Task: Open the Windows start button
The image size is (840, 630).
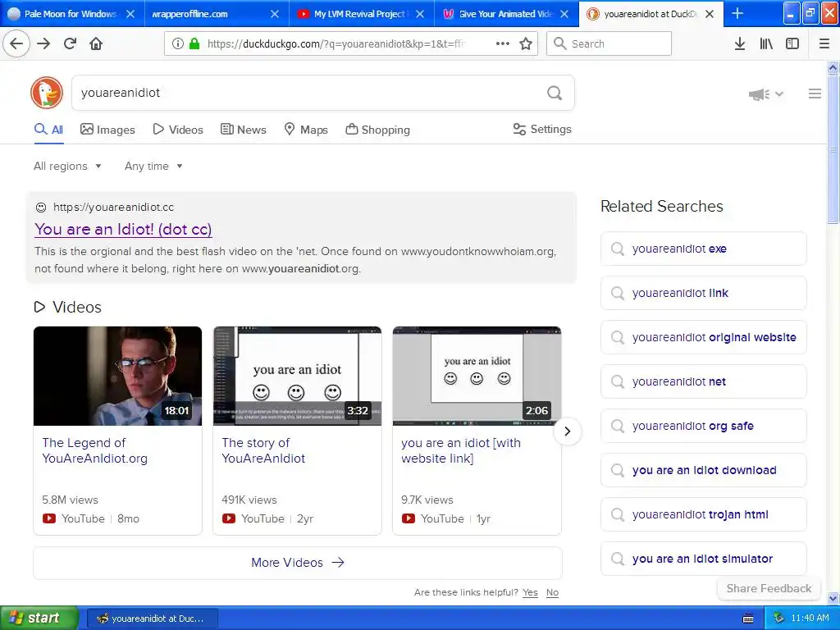Action: click(x=39, y=619)
